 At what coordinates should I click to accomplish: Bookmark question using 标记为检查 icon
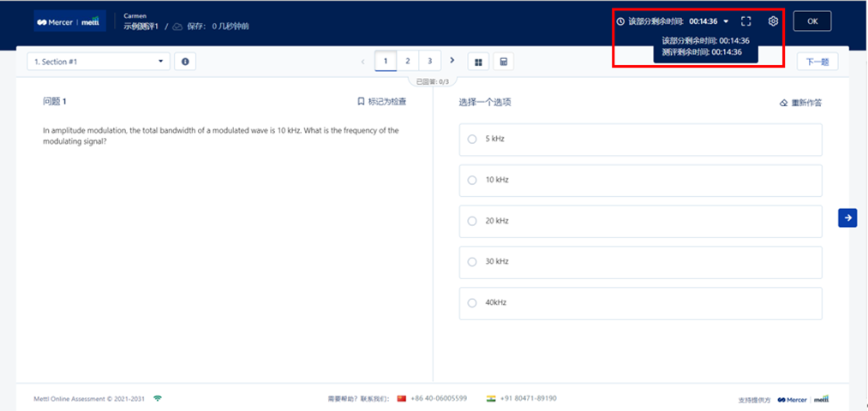click(362, 102)
